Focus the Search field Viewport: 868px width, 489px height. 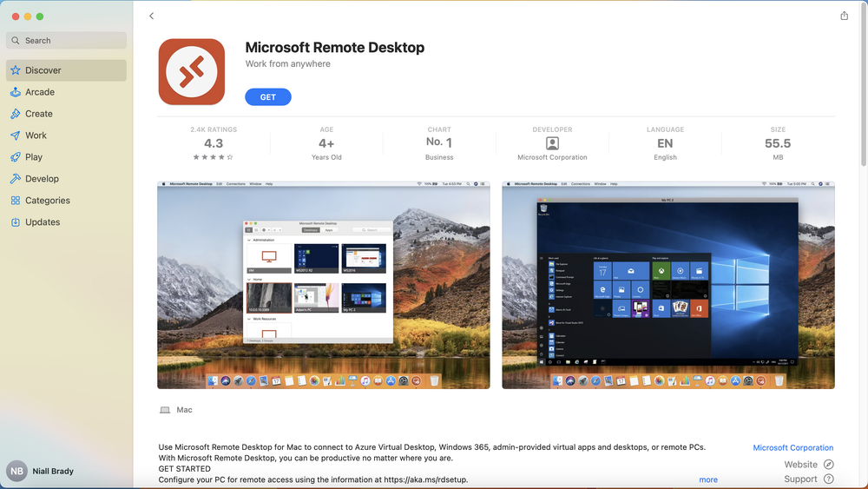67,41
